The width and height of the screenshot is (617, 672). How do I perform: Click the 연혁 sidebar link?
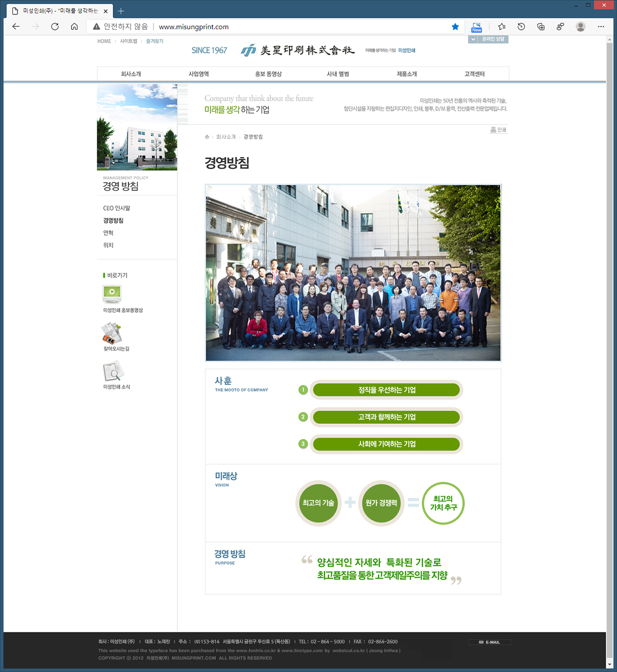(108, 233)
